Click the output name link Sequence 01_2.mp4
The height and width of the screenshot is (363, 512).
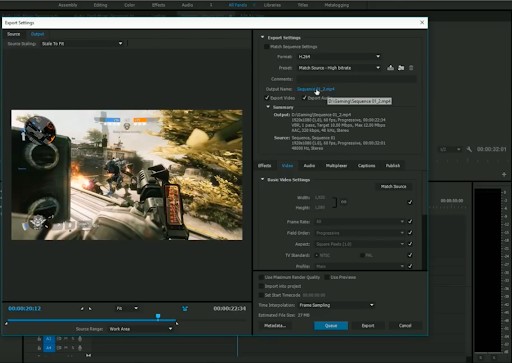[316, 89]
